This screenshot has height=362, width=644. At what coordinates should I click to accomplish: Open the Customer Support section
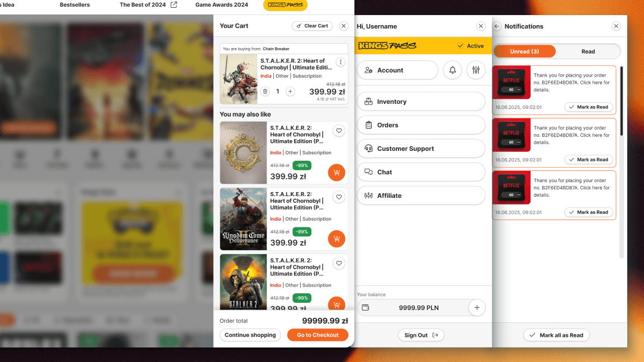point(420,149)
